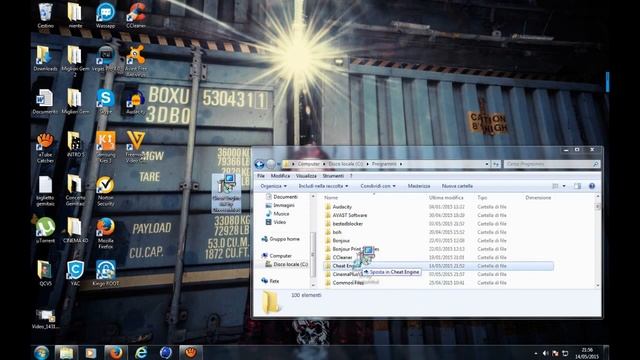Viewport: 640px width, 360px height.
Task: Expand the Condividi con dropdown
Action: (378, 186)
